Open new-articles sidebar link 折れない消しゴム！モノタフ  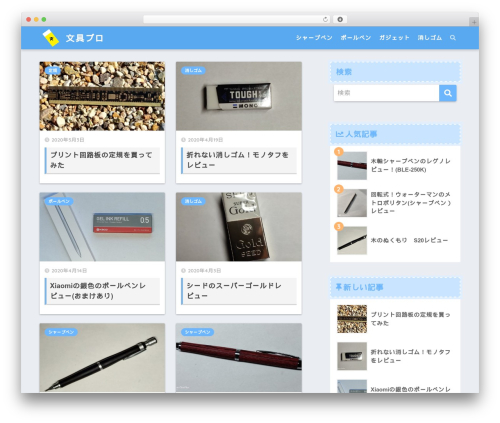411,356
